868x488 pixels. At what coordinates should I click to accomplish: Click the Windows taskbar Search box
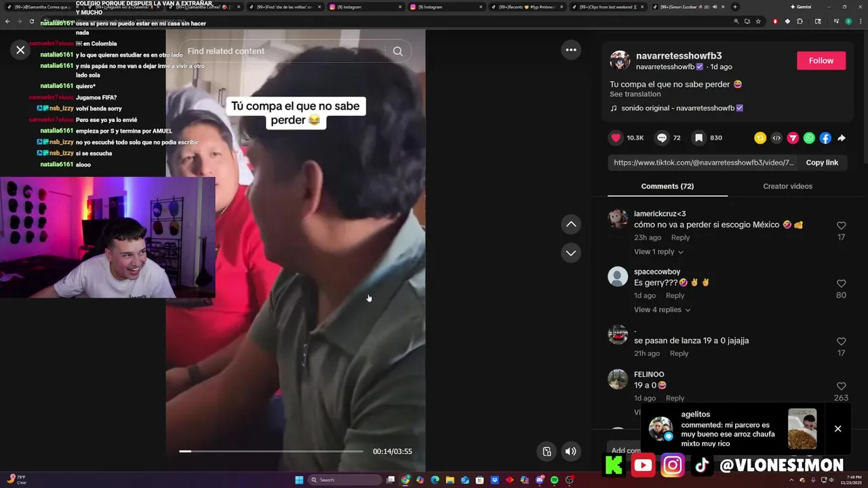344,480
